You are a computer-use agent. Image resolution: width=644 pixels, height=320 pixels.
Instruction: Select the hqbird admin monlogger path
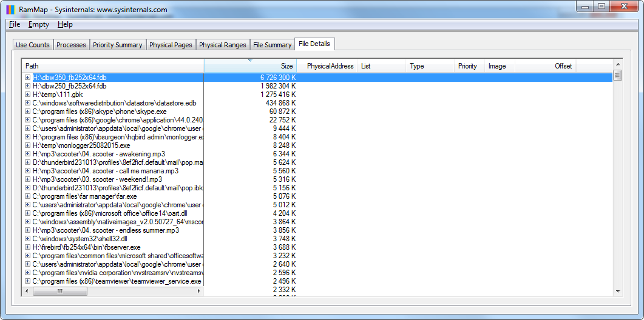[118, 136]
